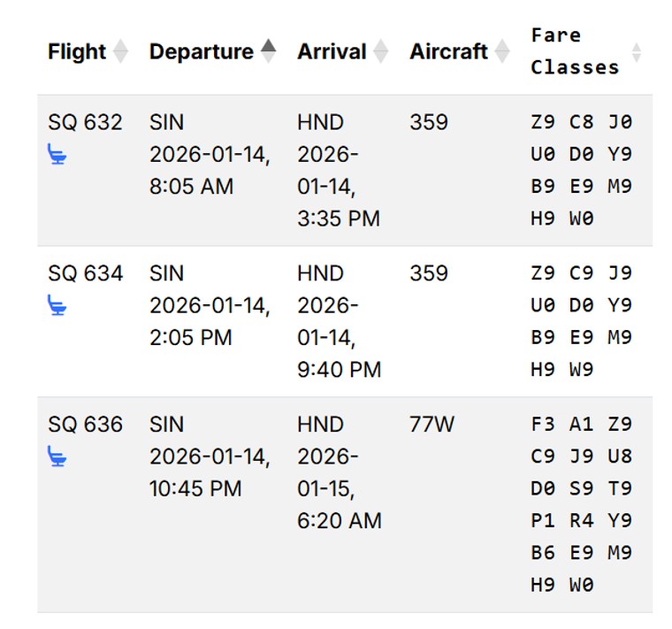
Task: Click 8:05 AM departure time
Action: click(191, 187)
